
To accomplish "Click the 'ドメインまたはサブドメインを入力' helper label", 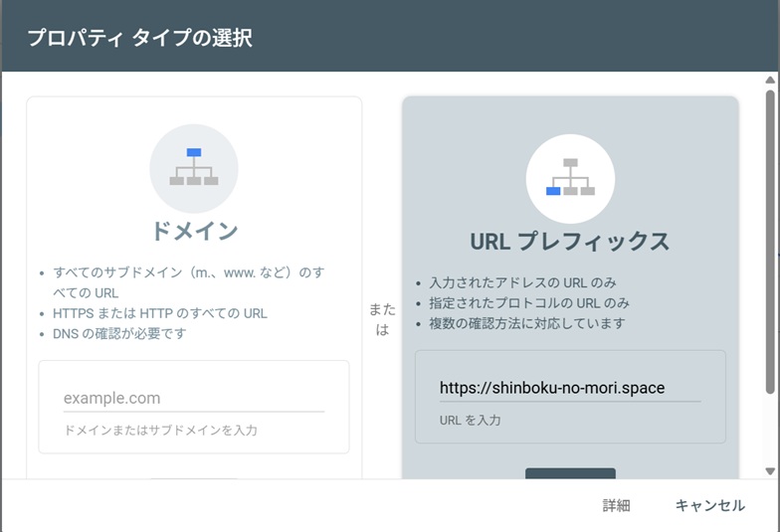I will point(160,431).
